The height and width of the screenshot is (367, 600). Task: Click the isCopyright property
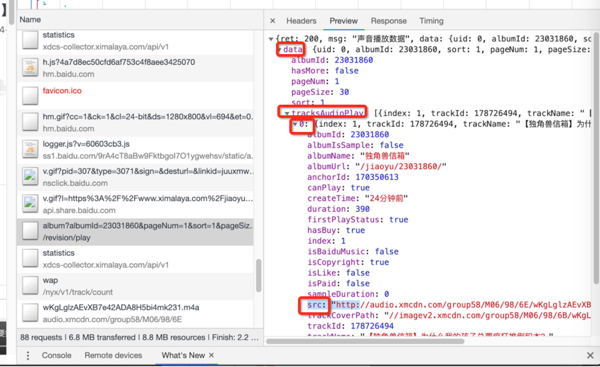[x=348, y=263]
